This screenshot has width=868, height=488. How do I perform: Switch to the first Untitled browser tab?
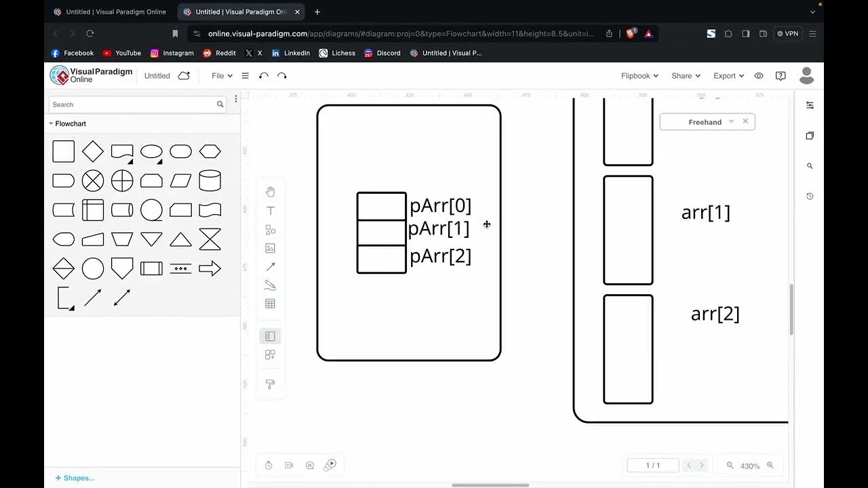(109, 12)
